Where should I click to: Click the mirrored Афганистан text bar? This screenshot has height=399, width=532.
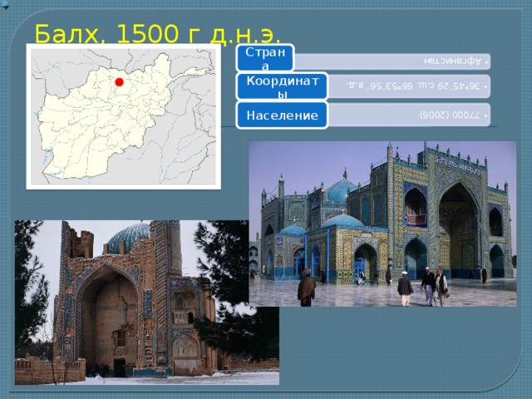(x=392, y=62)
